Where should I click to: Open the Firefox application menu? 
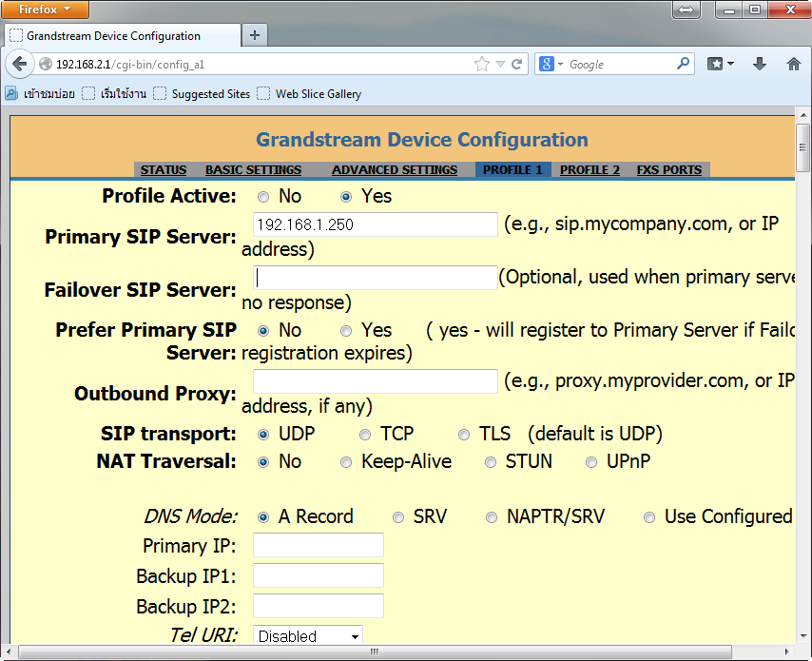tap(45, 10)
